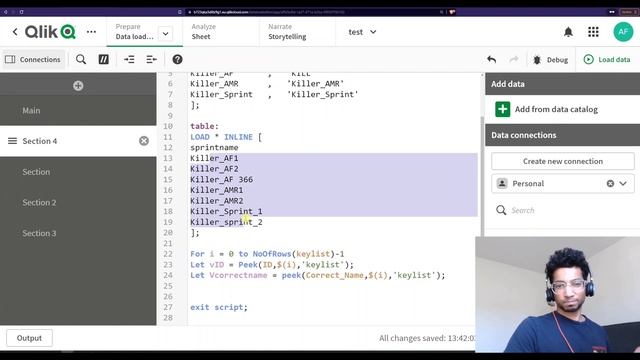Click Add from data catalog
Screen dimensions: 640x360
pos(556,109)
